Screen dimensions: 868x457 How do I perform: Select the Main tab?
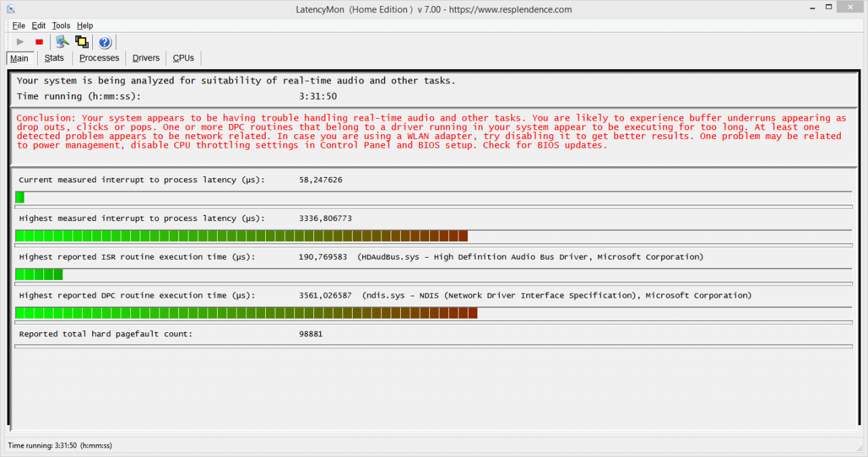[20, 58]
